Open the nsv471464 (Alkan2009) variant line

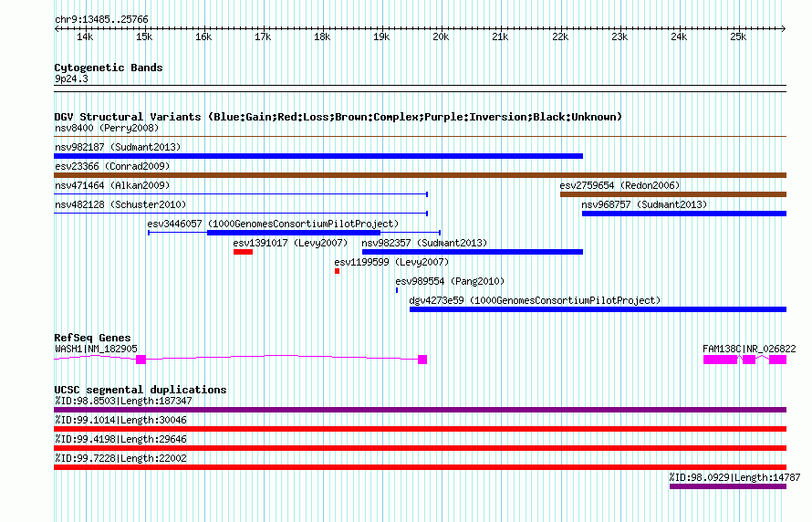pos(241,194)
